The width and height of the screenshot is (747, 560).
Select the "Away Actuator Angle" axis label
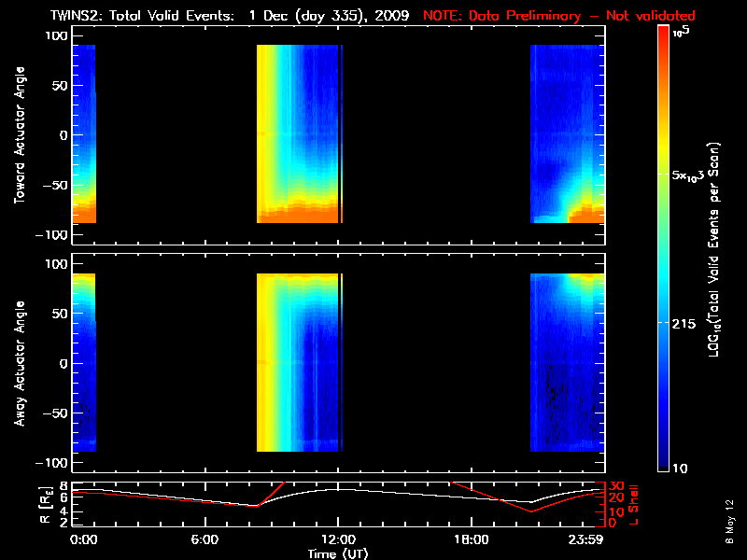tap(19, 363)
